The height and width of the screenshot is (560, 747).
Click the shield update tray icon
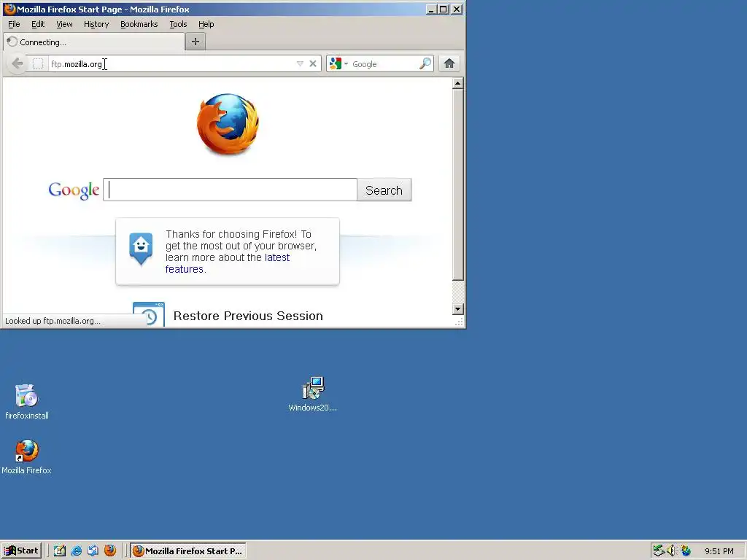pyautogui.click(x=686, y=551)
